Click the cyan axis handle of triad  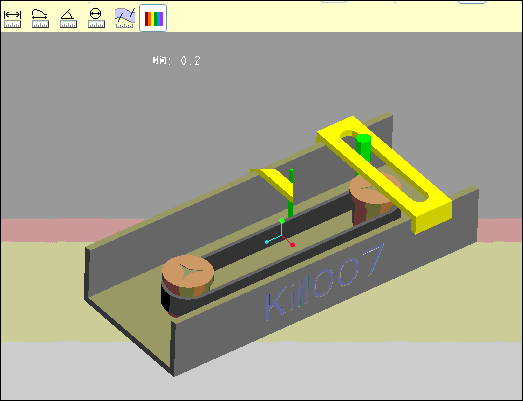(267, 242)
